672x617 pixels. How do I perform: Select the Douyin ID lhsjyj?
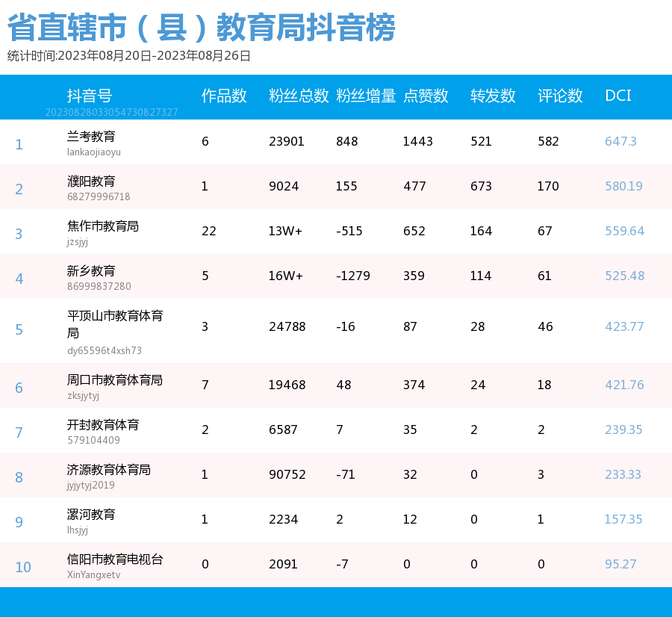click(78, 530)
